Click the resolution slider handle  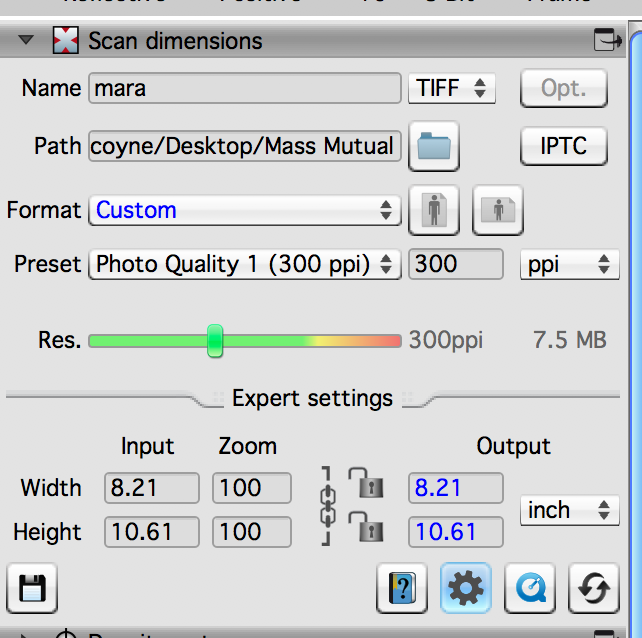(215, 340)
